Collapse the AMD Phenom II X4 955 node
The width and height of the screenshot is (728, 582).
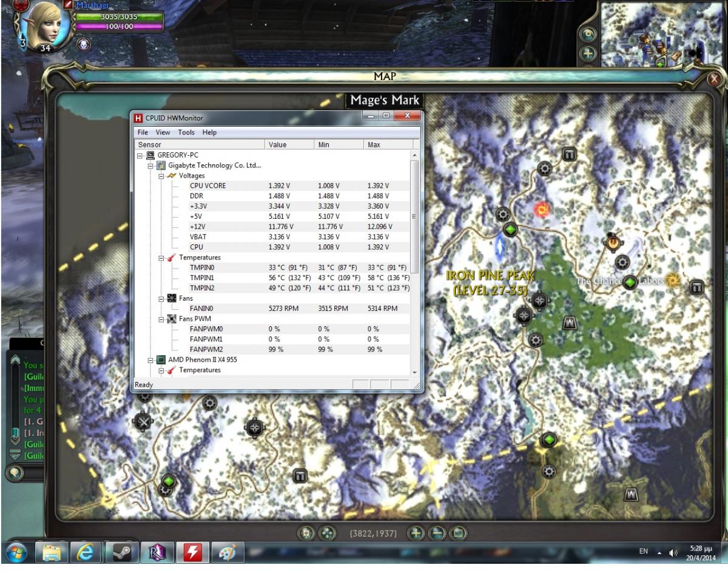point(151,360)
